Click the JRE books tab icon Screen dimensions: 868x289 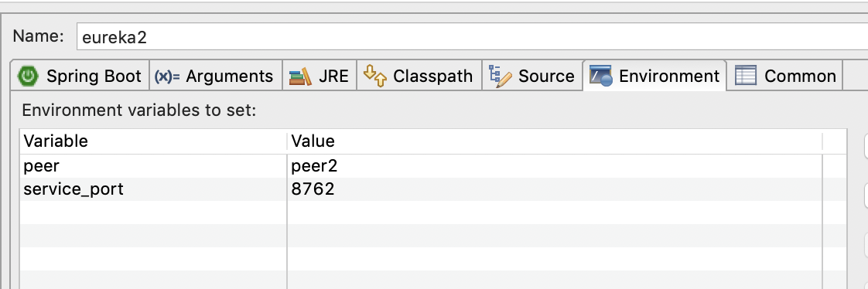pos(301,76)
